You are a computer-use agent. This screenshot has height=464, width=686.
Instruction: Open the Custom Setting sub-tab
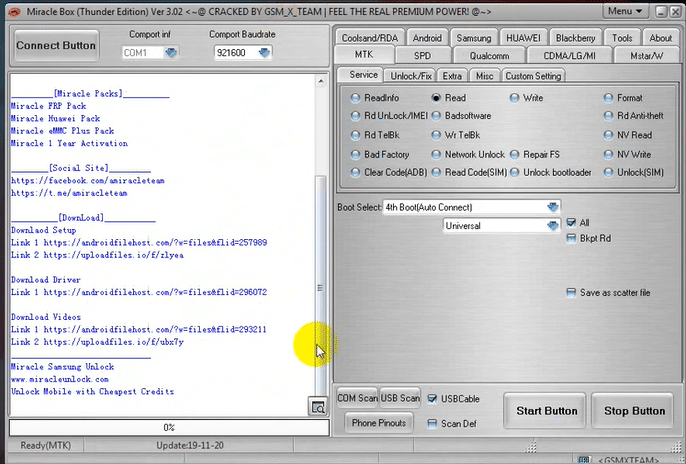pyautogui.click(x=533, y=76)
